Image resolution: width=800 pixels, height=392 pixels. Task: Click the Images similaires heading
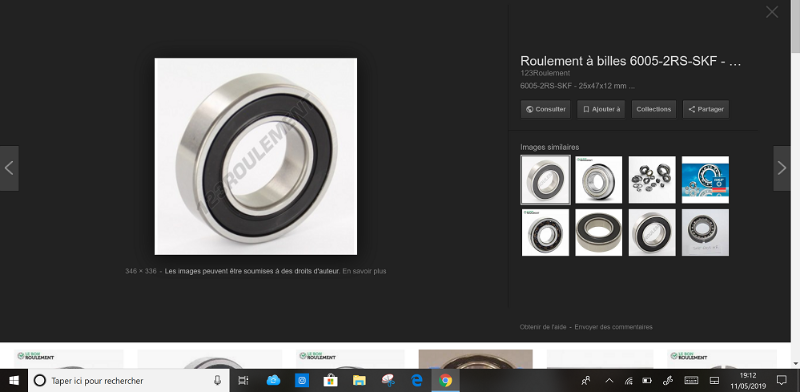(549, 147)
